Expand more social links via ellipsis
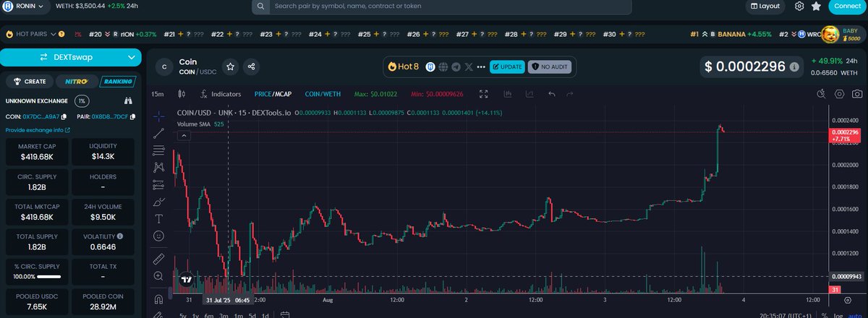 pyautogui.click(x=482, y=66)
